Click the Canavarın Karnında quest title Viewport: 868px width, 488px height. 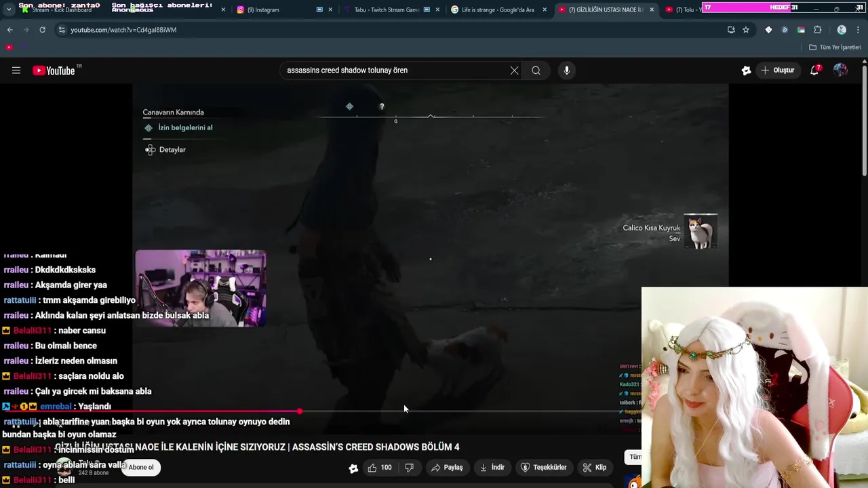tap(173, 113)
